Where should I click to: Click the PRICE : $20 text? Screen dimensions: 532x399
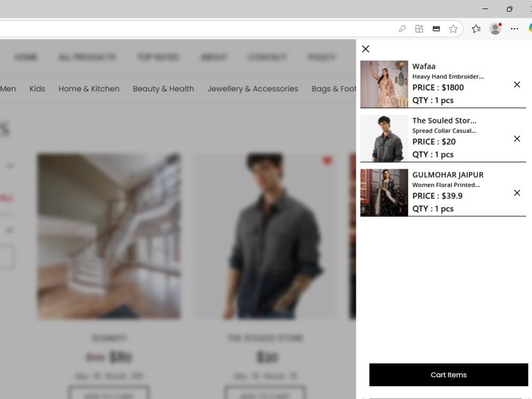[434, 142]
